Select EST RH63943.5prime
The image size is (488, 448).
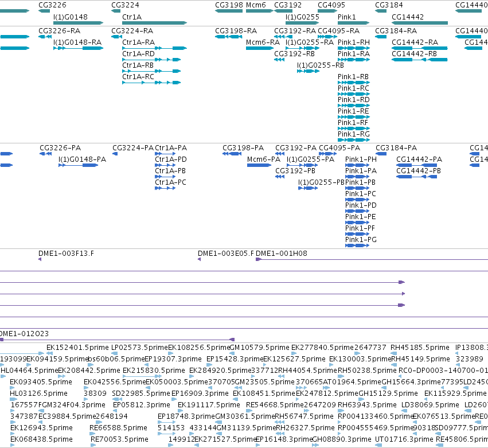tap(367, 405)
